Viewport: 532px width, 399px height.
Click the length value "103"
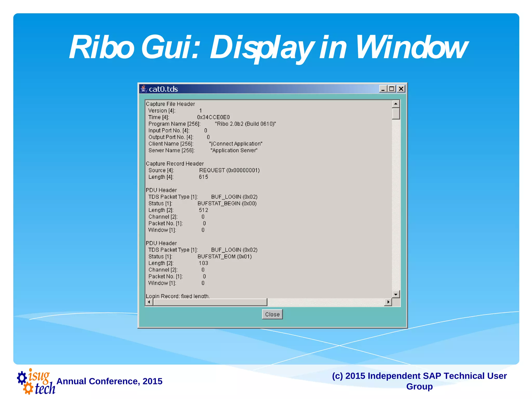point(203,263)
